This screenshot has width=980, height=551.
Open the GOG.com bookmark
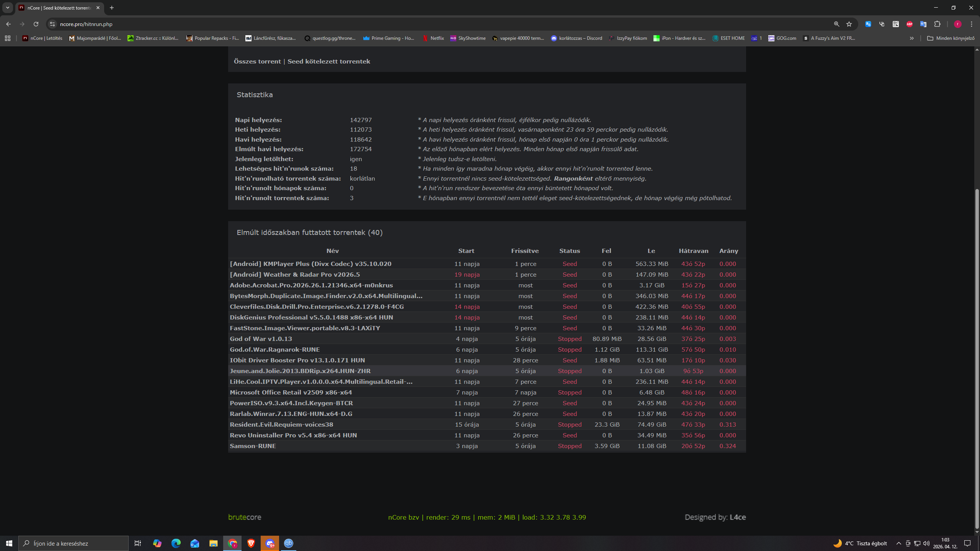pyautogui.click(x=782, y=38)
